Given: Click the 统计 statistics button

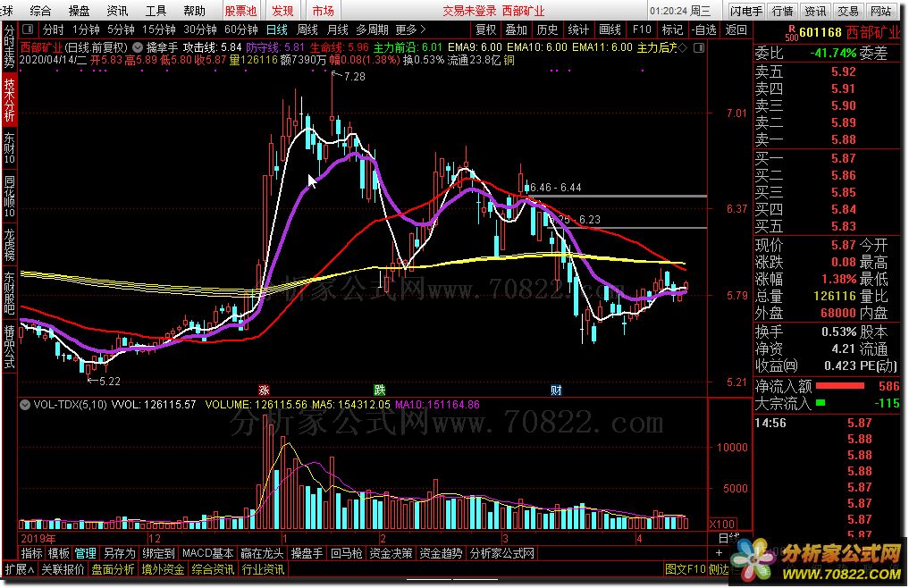Looking at the screenshot, I should click(578, 29).
